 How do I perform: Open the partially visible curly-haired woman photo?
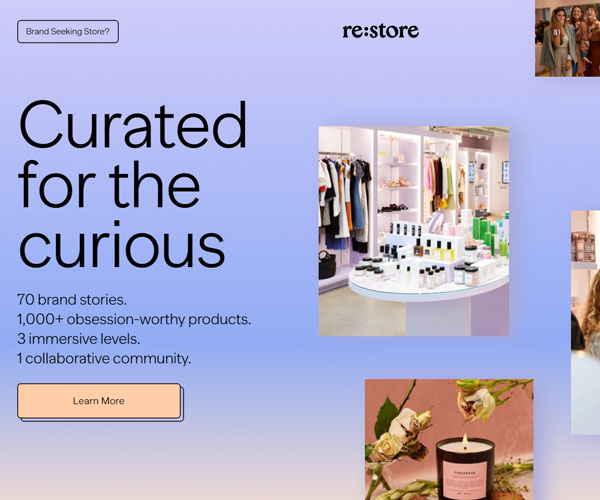pyautogui.click(x=585, y=322)
